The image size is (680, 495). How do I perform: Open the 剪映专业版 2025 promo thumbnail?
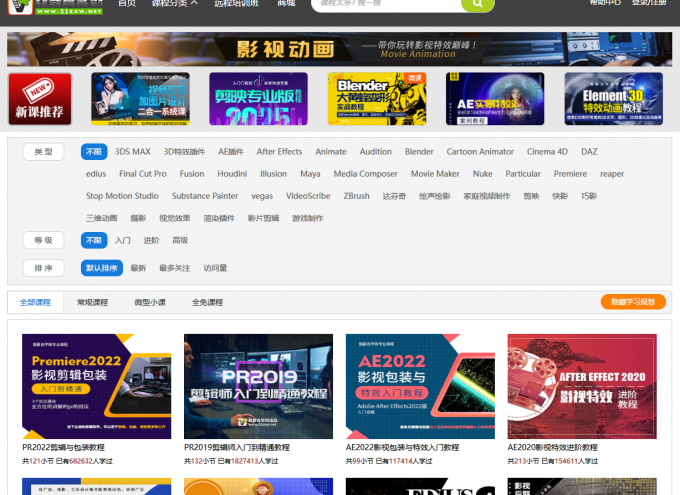[x=258, y=99]
